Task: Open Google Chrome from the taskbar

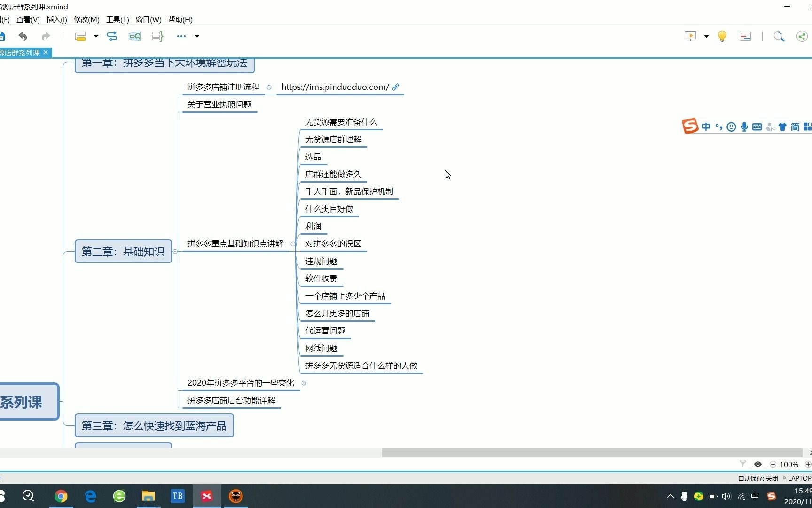Action: coord(61,496)
